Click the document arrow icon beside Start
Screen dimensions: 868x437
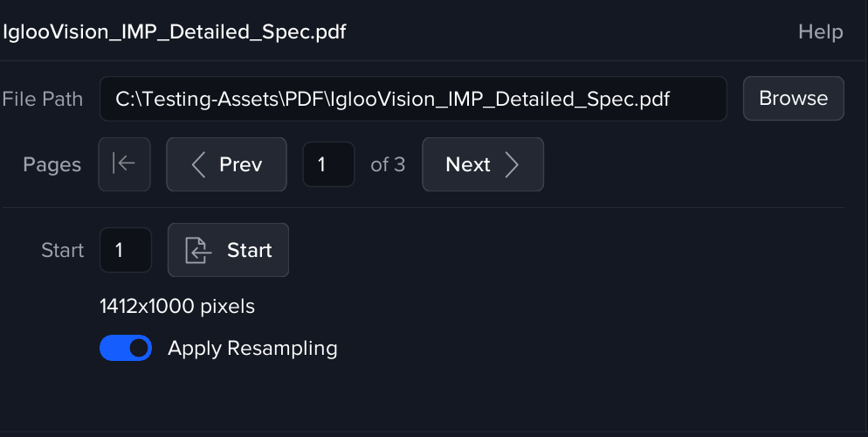click(x=199, y=251)
